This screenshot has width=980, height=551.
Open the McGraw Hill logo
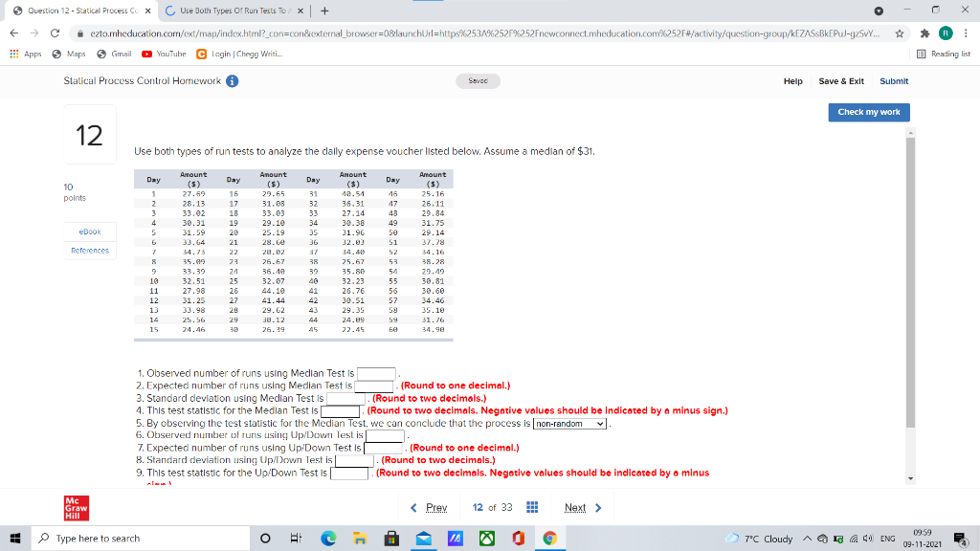(75, 507)
